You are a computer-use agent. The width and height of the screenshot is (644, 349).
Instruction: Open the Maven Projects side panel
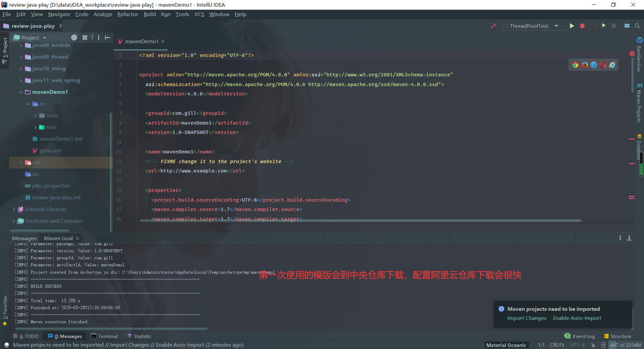(x=639, y=103)
